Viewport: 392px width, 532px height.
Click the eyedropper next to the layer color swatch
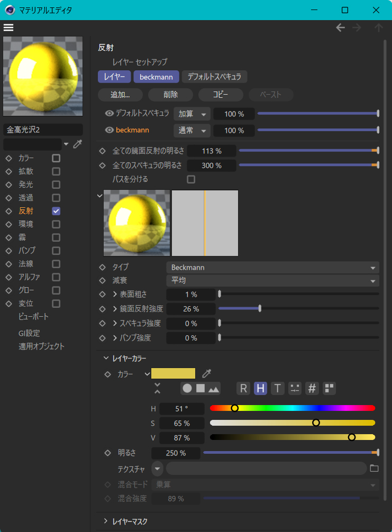pyautogui.click(x=207, y=373)
